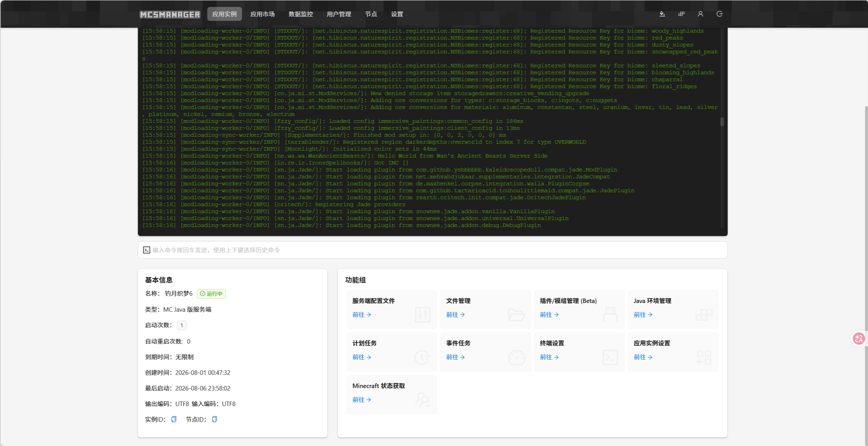Click the 运行中 status tag
868x446 pixels.
(x=211, y=294)
